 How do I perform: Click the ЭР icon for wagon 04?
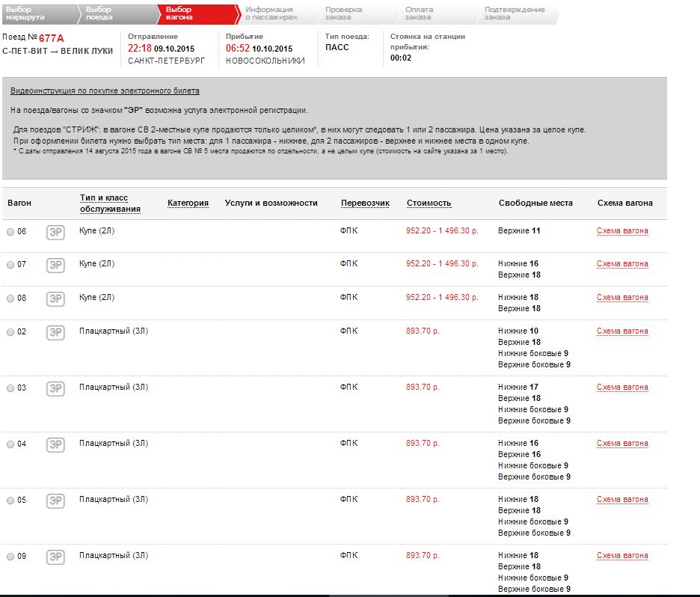point(55,444)
